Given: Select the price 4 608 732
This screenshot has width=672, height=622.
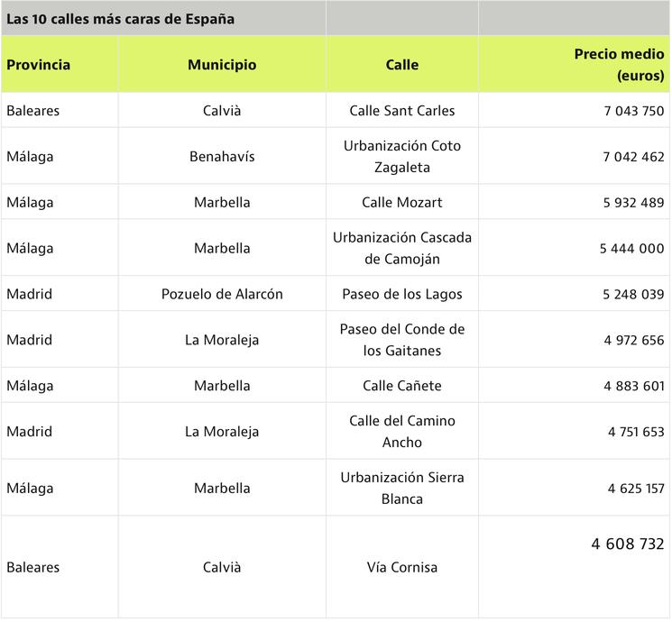Looking at the screenshot, I should click(628, 544).
